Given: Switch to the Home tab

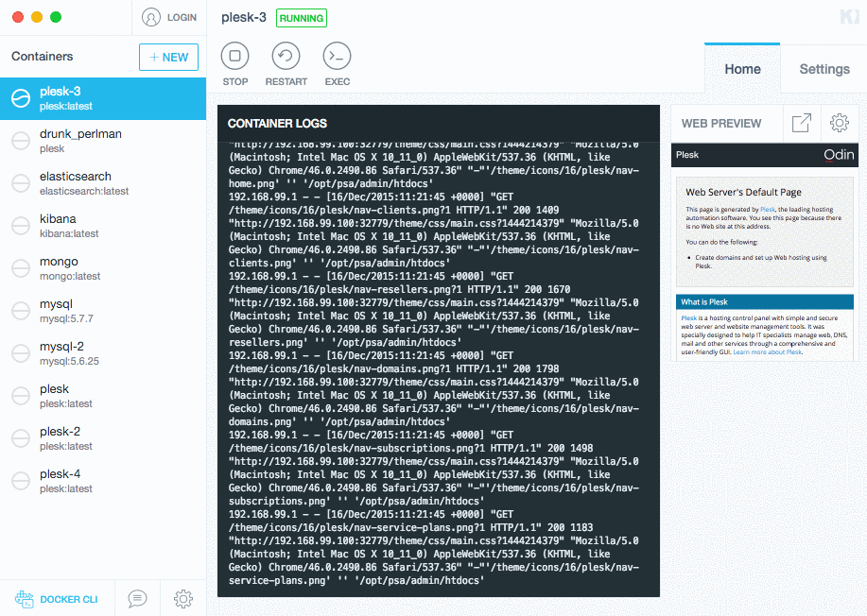Looking at the screenshot, I should click(742, 68).
